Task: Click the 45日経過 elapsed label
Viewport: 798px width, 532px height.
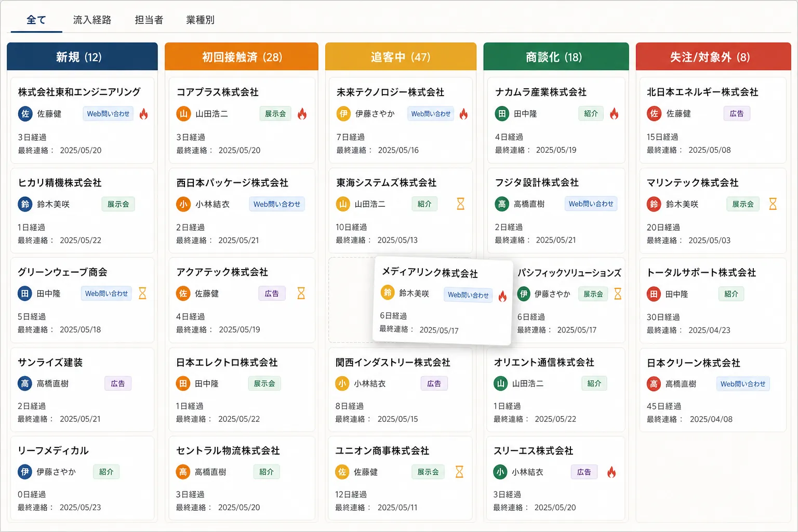Action: point(664,406)
